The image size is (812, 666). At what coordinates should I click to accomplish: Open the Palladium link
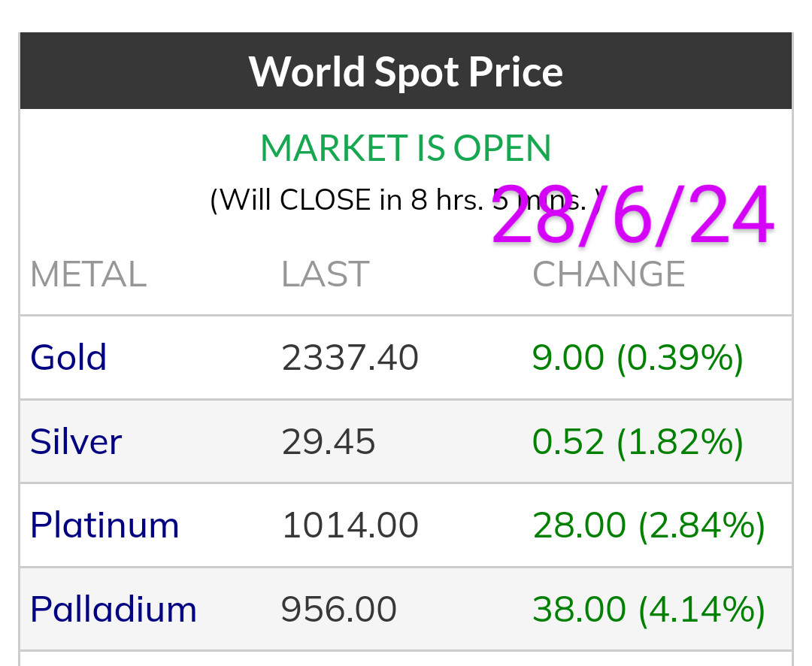click(x=113, y=609)
